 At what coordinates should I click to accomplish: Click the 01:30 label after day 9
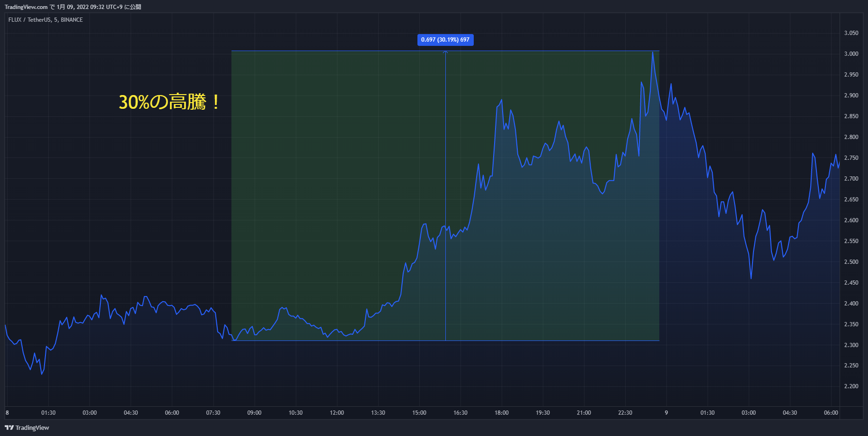tap(707, 413)
